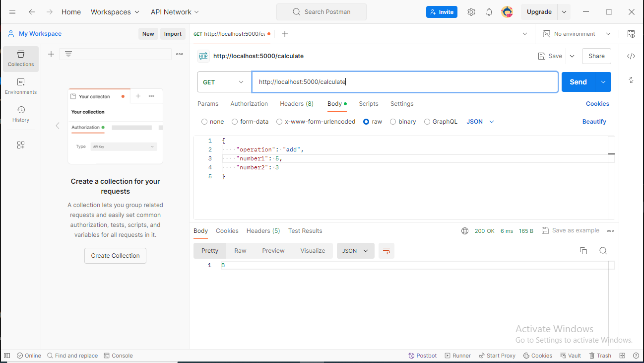Open the Trash from the status bar
644x363 pixels.
point(600,356)
